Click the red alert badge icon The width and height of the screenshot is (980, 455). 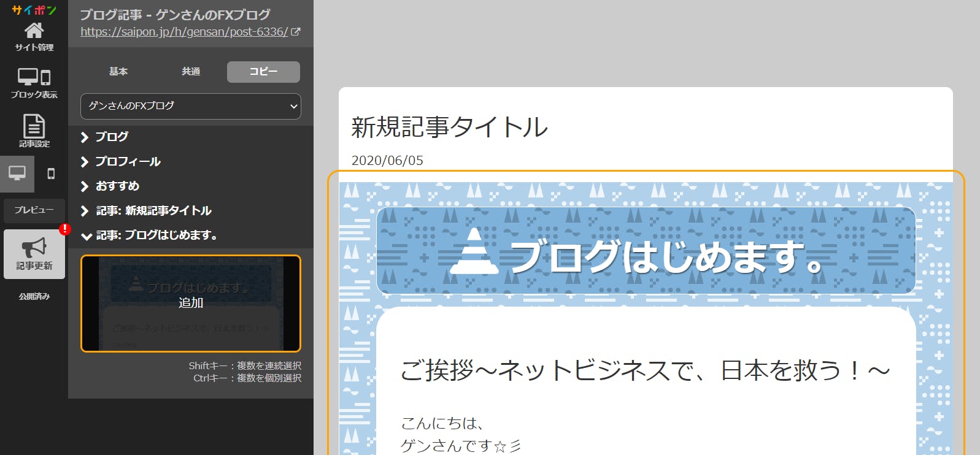(64, 229)
